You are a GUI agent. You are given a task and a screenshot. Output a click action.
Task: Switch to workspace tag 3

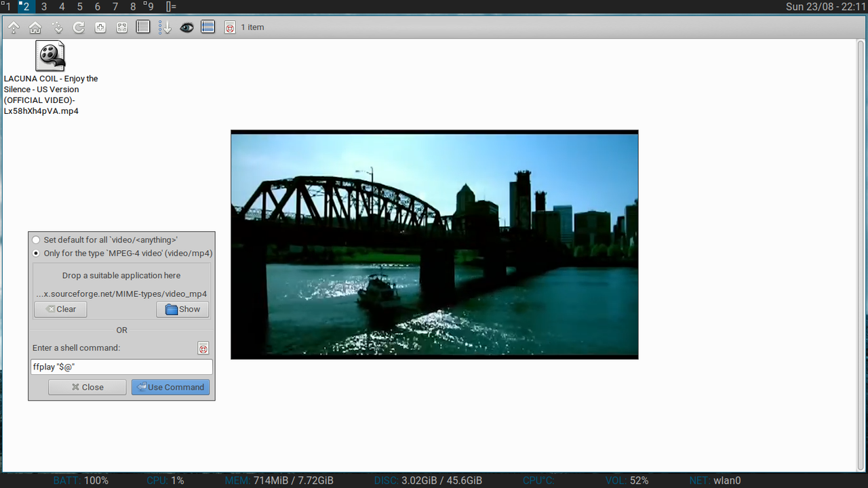44,7
